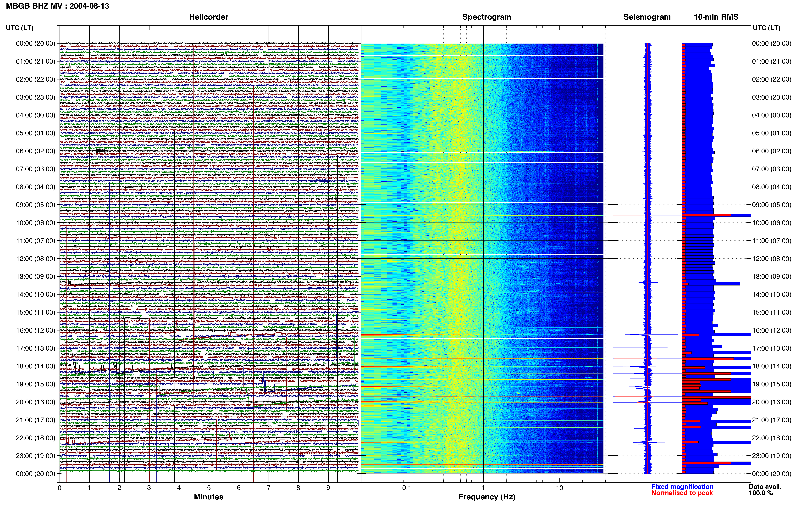This screenshot has height=508, width=812.
Task: Click the '0.1' tick on the Frequency axis
Action: (407, 488)
